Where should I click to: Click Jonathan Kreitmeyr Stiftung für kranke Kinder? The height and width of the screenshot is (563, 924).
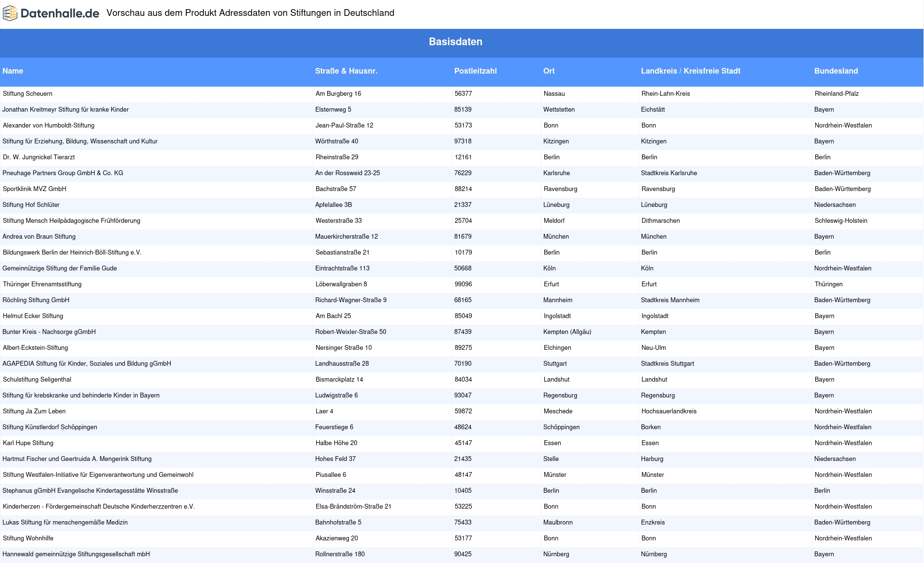pos(65,110)
